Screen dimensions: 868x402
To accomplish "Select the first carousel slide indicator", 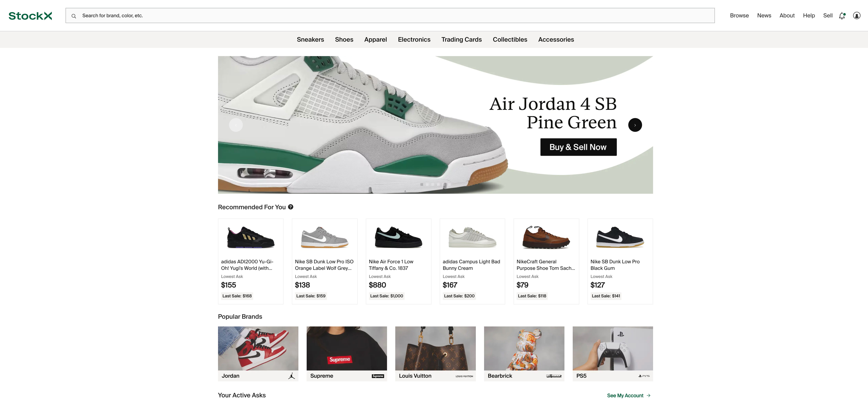I will [422, 184].
